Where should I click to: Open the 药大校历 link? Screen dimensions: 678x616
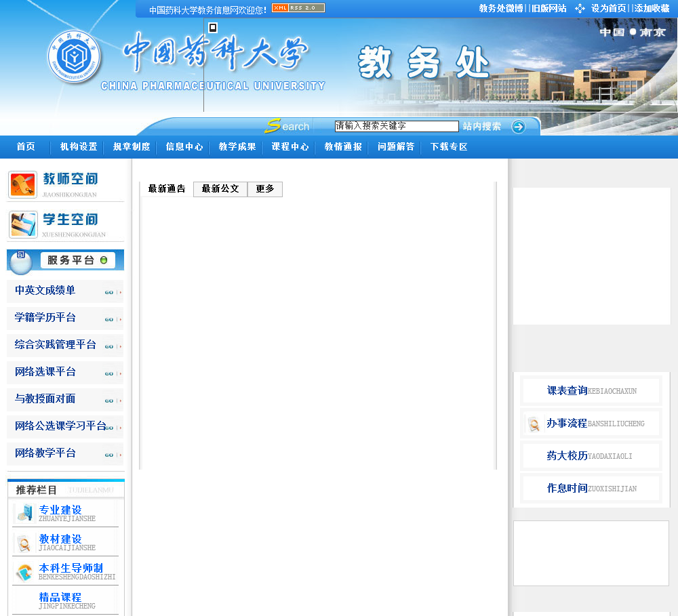click(x=567, y=455)
